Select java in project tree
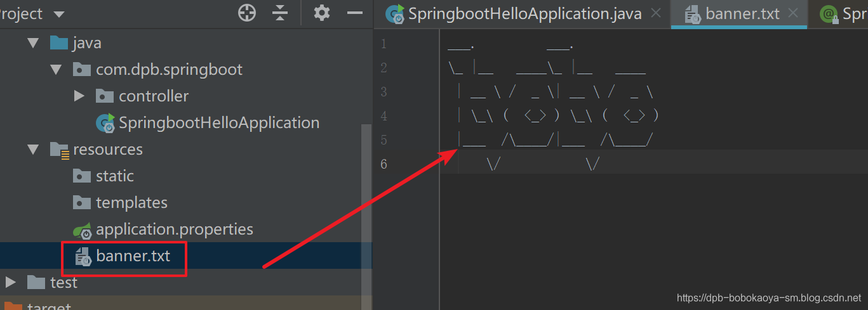Viewport: 868px width, 310px height. (x=87, y=43)
